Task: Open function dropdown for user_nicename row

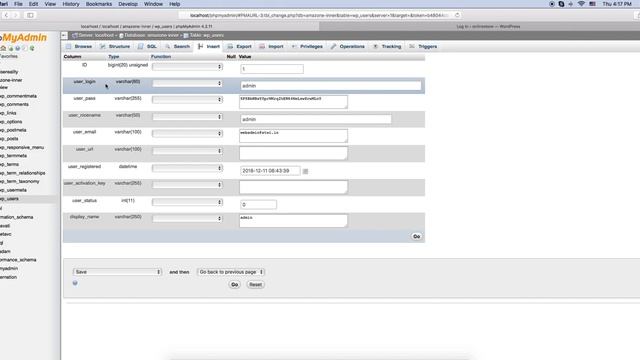Action: coord(187,117)
